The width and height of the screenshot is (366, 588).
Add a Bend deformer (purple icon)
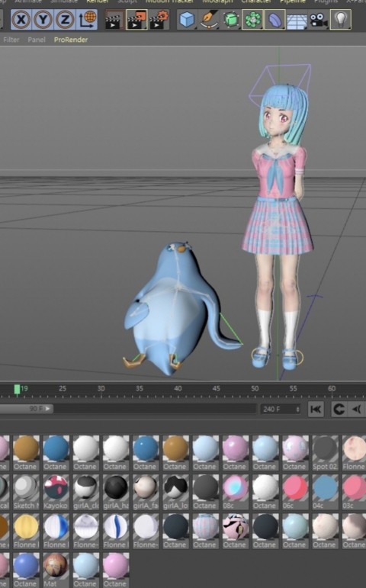pos(274,20)
